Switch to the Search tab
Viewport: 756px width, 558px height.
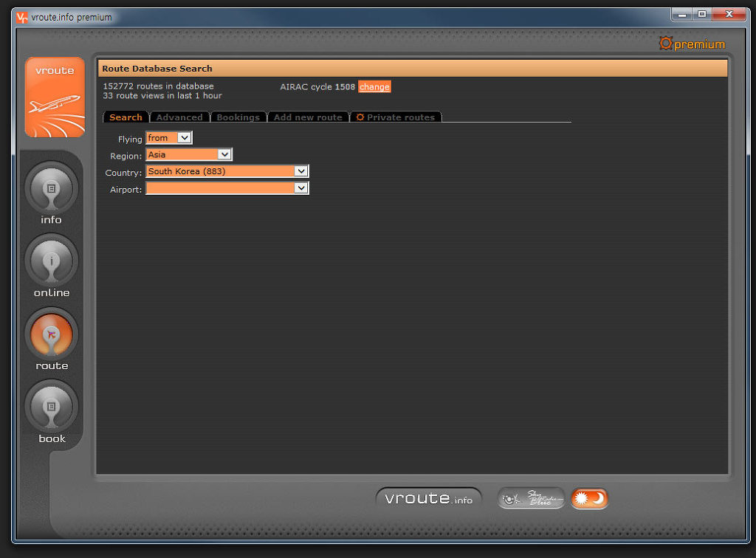click(x=126, y=117)
